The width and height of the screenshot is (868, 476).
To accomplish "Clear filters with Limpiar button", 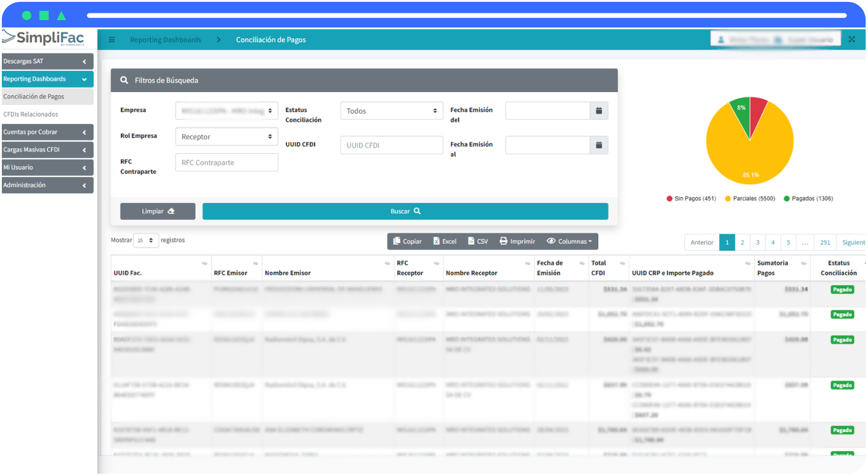I will (x=157, y=211).
